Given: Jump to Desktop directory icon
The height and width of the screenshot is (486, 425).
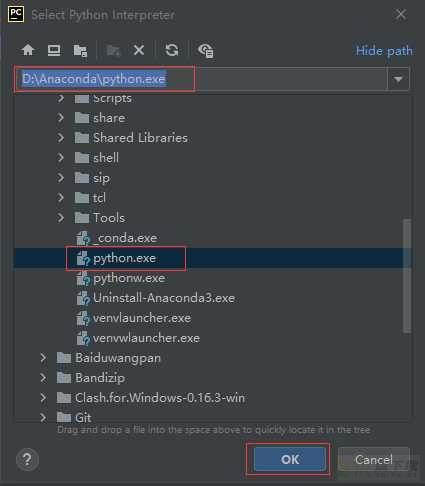Looking at the screenshot, I should coord(54,50).
